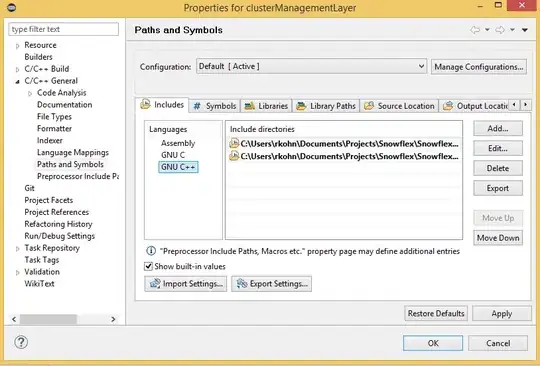Image resolution: width=540 pixels, height=366 pixels.
Task: Select GNU C++ in Languages list
Action: click(178, 167)
